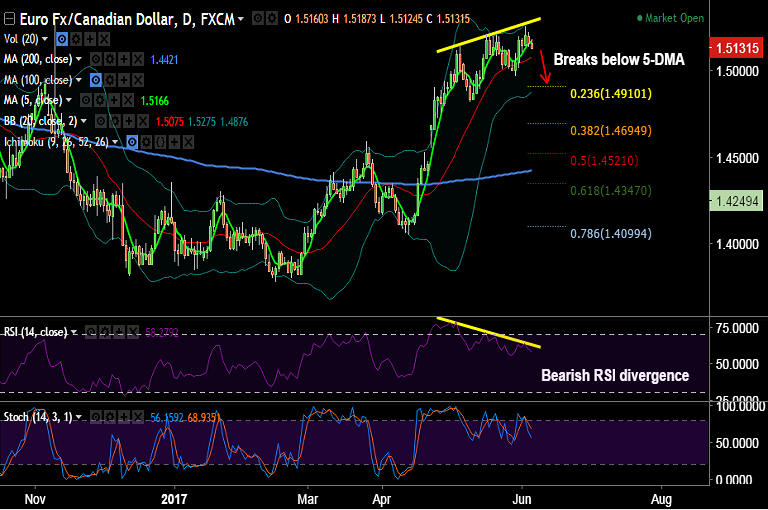The width and height of the screenshot is (768, 510).
Task: Toggle visibility eye for Ichimoku indicator
Action: [132, 142]
